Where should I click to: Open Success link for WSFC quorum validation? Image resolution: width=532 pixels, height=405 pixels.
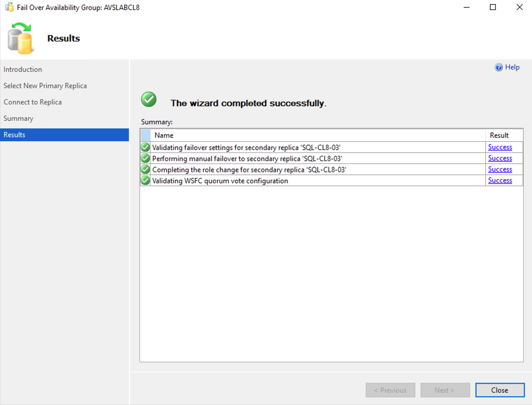coord(500,180)
